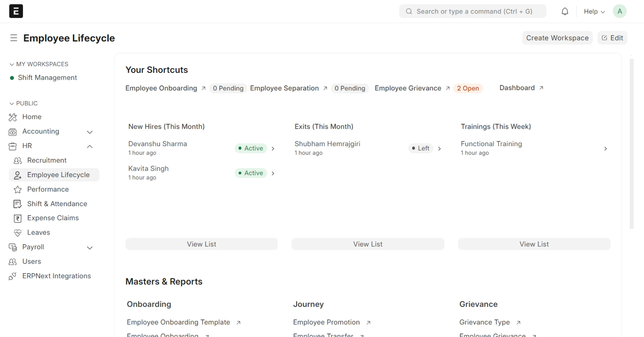This screenshot has width=644, height=337.
Task: Open the Employee Onboarding Template link
Action: click(x=178, y=322)
